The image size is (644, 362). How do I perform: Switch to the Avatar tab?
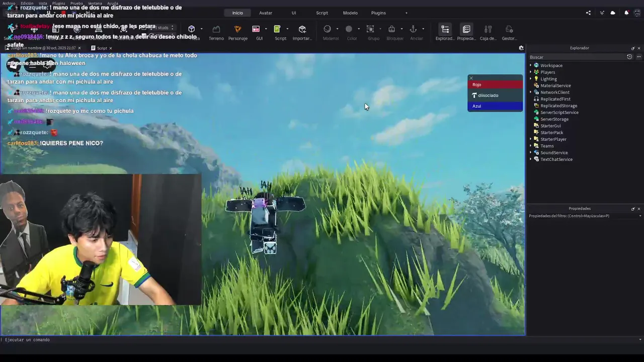[x=266, y=13]
